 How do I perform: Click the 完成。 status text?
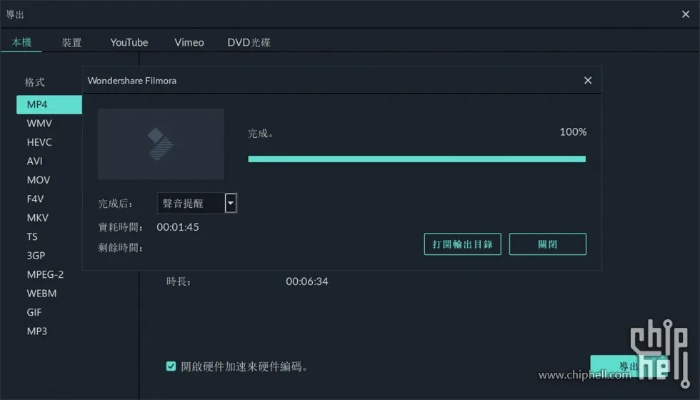click(261, 133)
